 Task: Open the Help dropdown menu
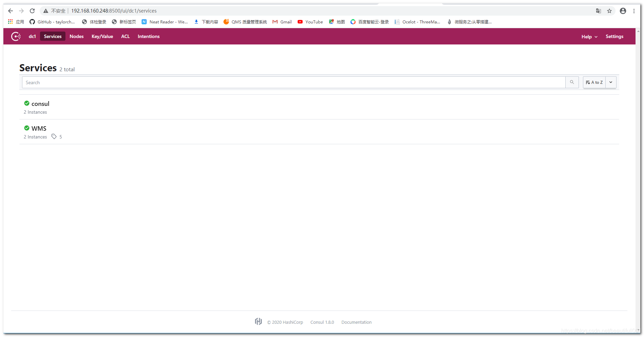pos(589,37)
